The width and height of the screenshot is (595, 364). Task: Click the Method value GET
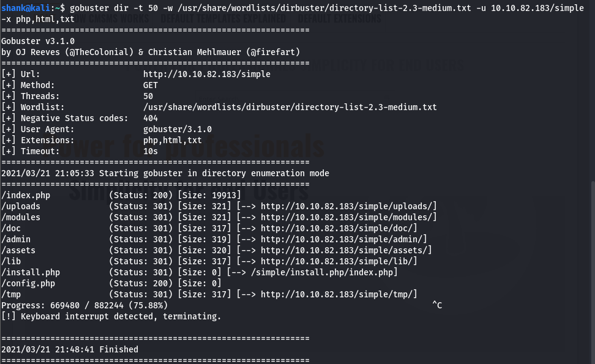point(150,85)
